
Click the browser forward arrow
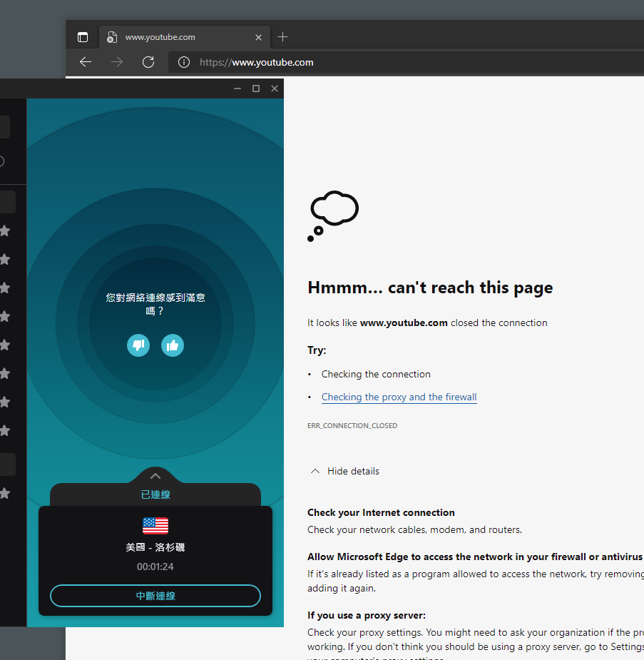(x=117, y=62)
